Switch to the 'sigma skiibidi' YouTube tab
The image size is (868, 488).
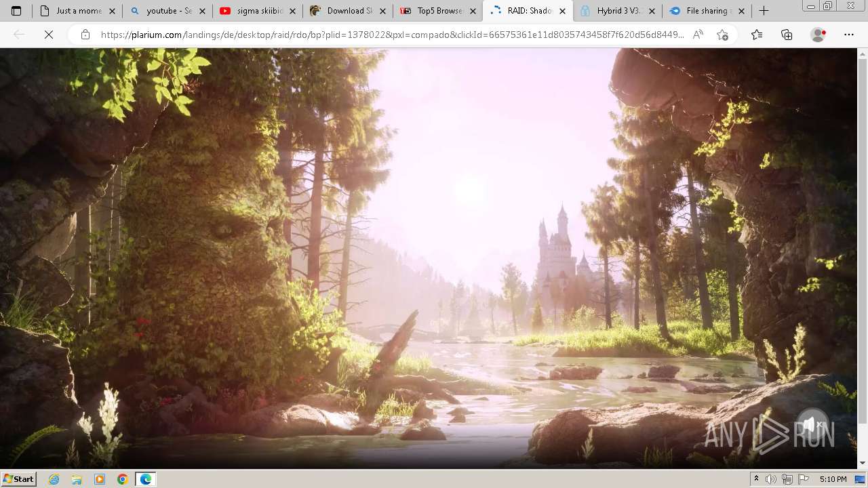pos(257,11)
